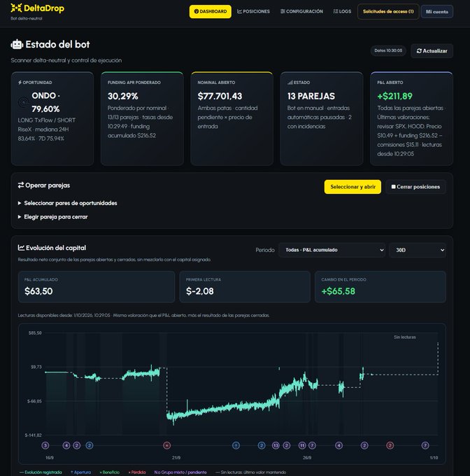The image size is (470, 476).
Task: Open Solicitudes de acceso (1)
Action: coord(388,11)
